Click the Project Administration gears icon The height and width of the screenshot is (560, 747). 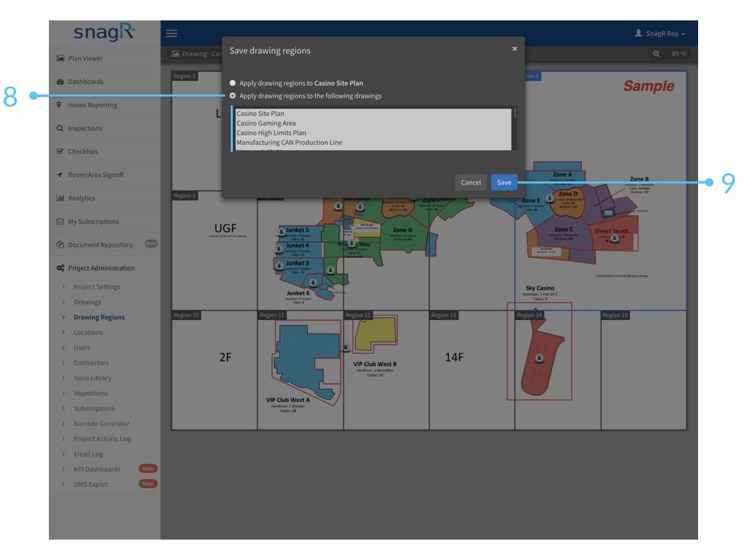[61, 268]
